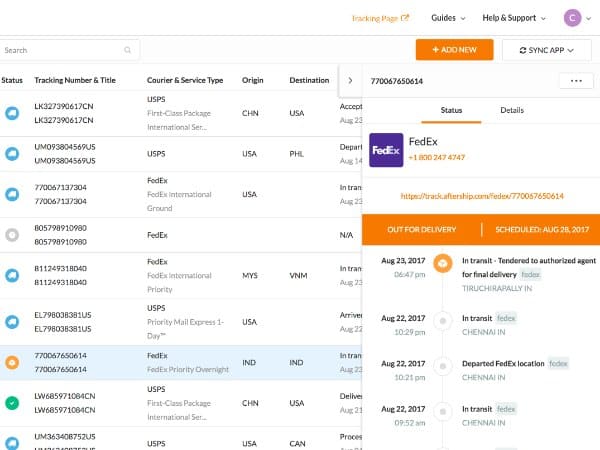The image size is (600, 450).
Task: Click the ADD NEW button
Action: (454, 50)
